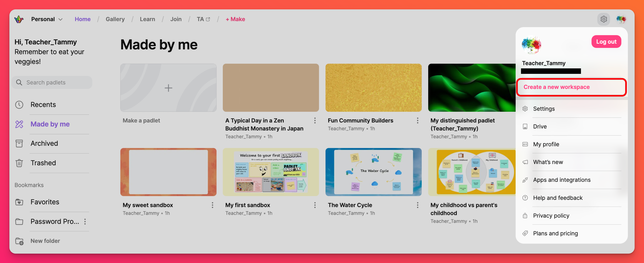Image resolution: width=644 pixels, height=263 pixels.
Task: Open three-dot menu for My sweet sandbox
Action: [212, 205]
